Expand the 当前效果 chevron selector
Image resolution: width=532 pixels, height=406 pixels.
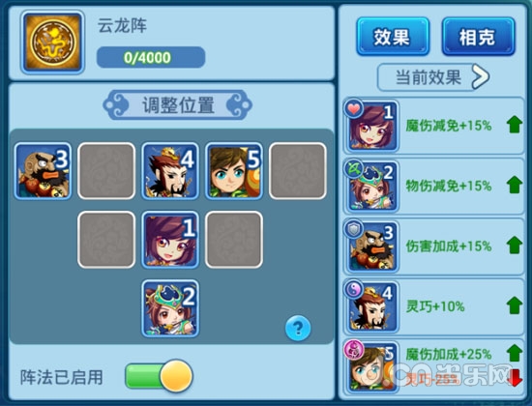[x=433, y=77]
